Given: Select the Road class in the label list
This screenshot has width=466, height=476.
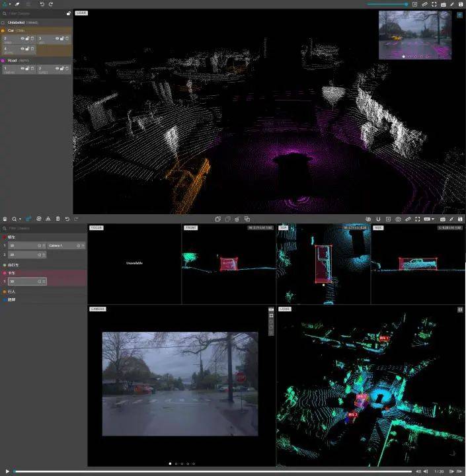Looking at the screenshot, I should point(13,60).
